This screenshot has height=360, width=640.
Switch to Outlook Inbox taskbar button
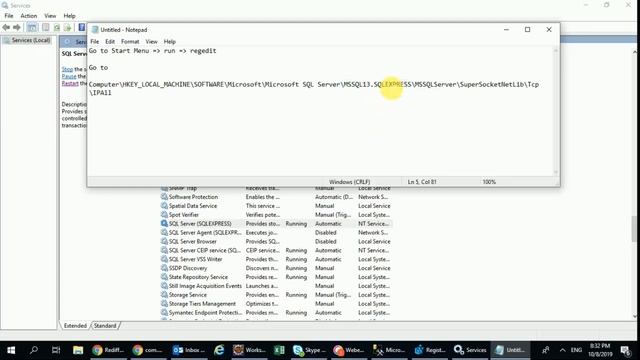click(x=189, y=350)
